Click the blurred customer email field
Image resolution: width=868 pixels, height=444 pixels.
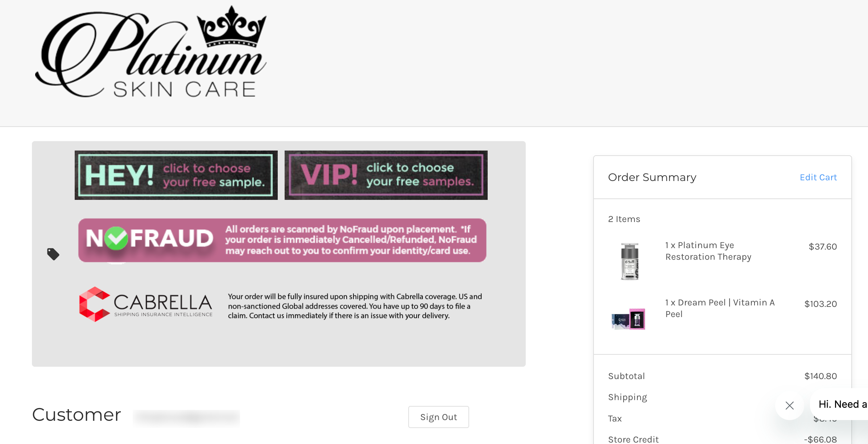tap(186, 418)
